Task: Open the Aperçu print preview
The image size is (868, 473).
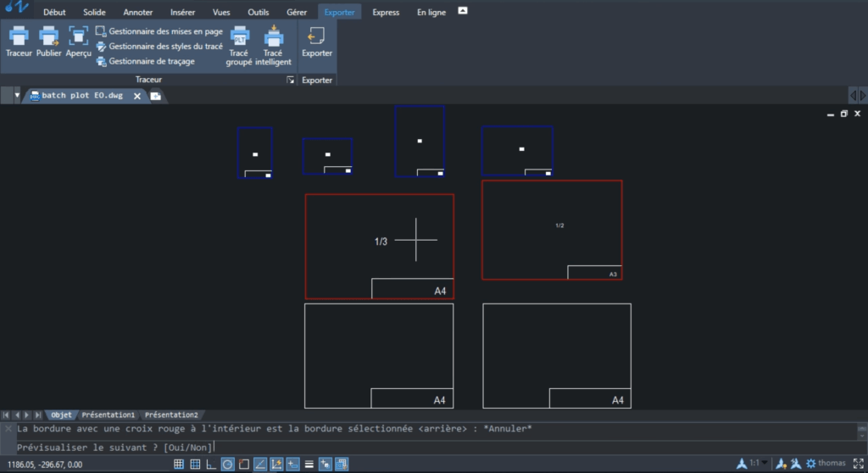Action: [78, 41]
